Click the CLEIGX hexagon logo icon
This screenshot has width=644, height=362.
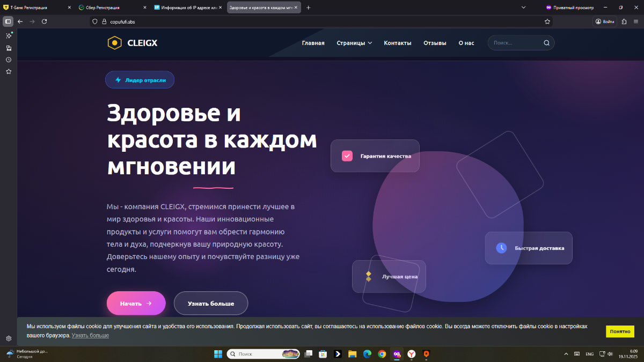click(x=114, y=43)
